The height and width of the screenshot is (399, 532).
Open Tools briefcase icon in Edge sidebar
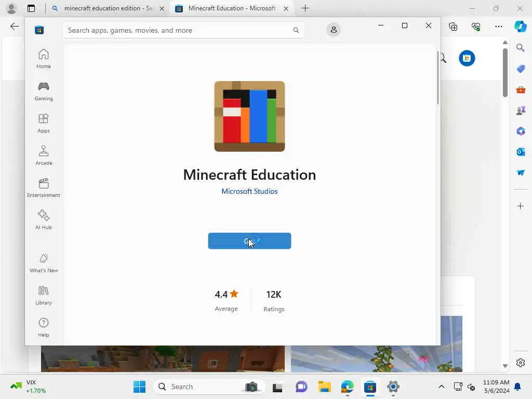coord(521,89)
